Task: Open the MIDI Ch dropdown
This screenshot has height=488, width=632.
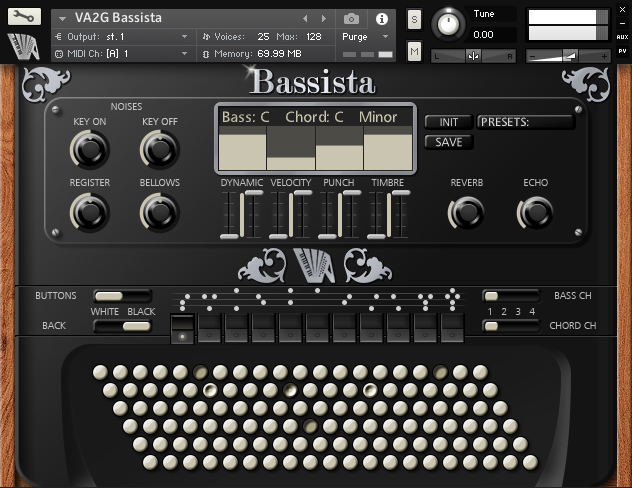Action: [120, 53]
